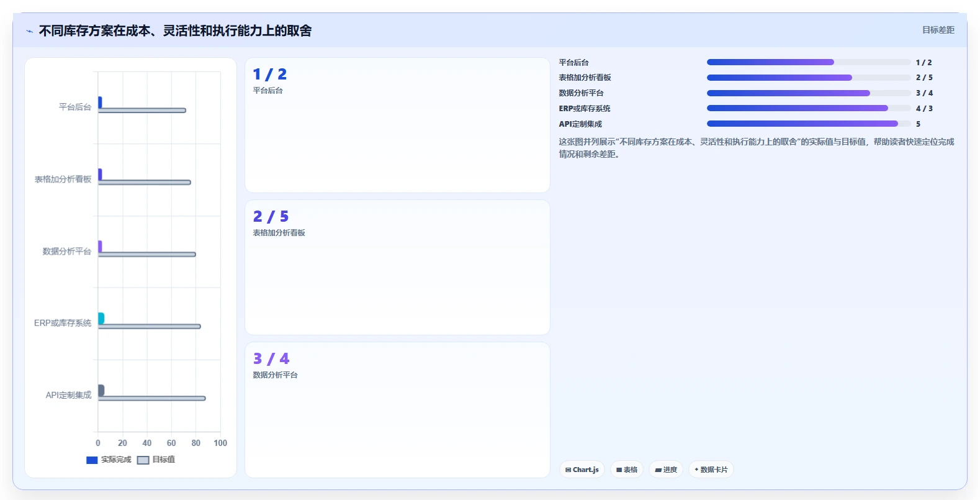Click the 进度 tag chip
This screenshot has width=980, height=500.
666,470
